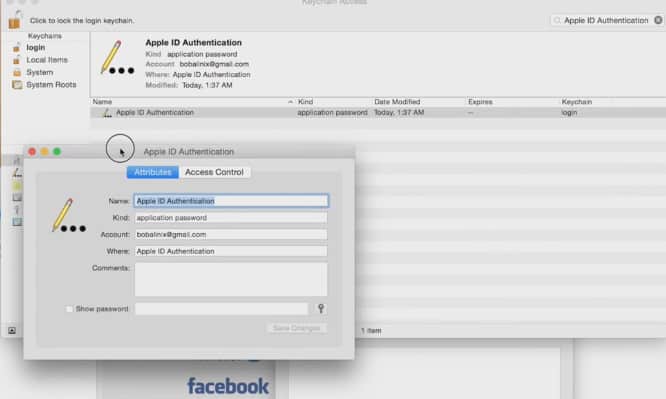Click the 'application password' kind cell in row
Viewport: 666px width, 399px height.
pyautogui.click(x=332, y=113)
